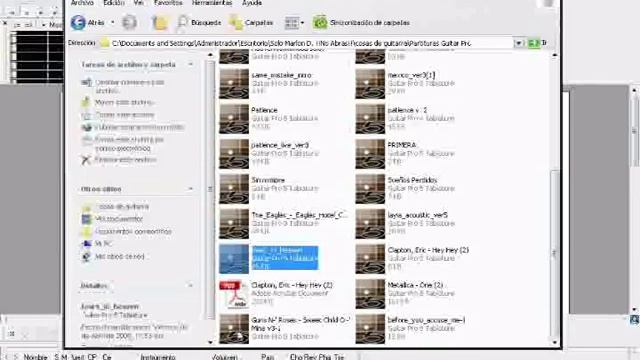Select the PRIMERA file icon
The height and width of the screenshot is (360, 640).
click(x=370, y=154)
